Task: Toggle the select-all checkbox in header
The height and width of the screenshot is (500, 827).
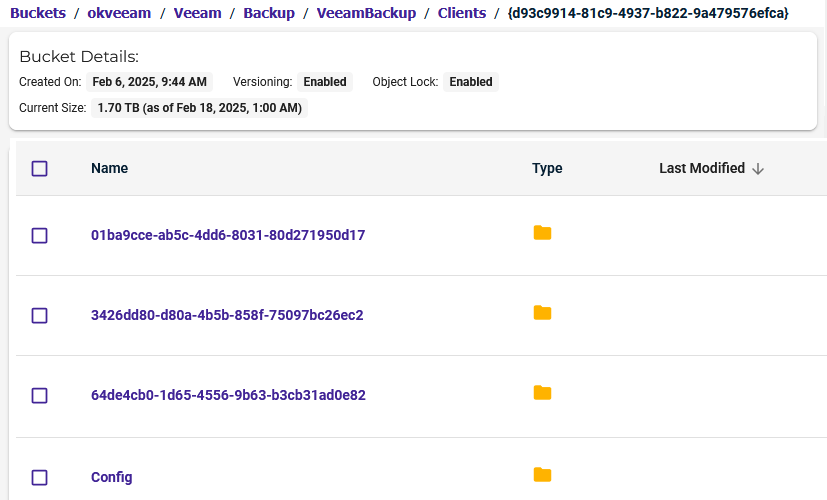Action: pyautogui.click(x=40, y=169)
